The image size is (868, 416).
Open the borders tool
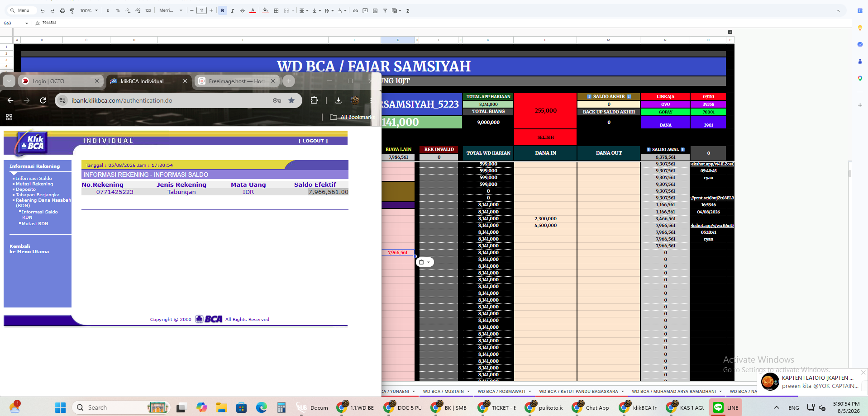pyautogui.click(x=276, y=10)
